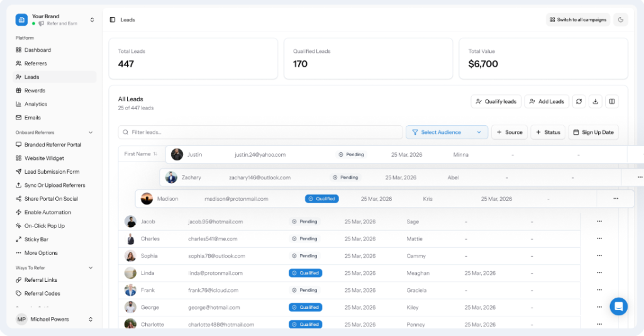The image size is (644, 336).
Task: Click email sophia.78@outlook.com
Action: tap(216, 256)
